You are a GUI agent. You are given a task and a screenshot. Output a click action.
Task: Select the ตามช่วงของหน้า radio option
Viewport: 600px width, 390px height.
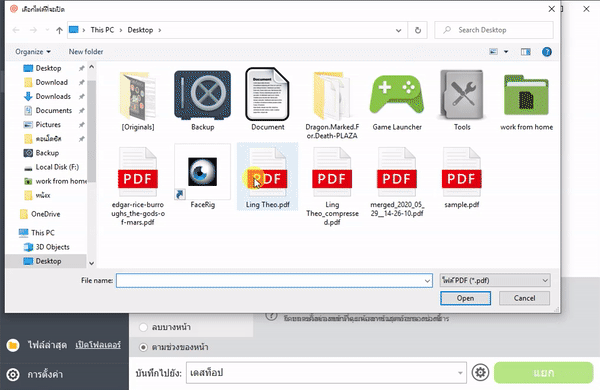coord(143,347)
